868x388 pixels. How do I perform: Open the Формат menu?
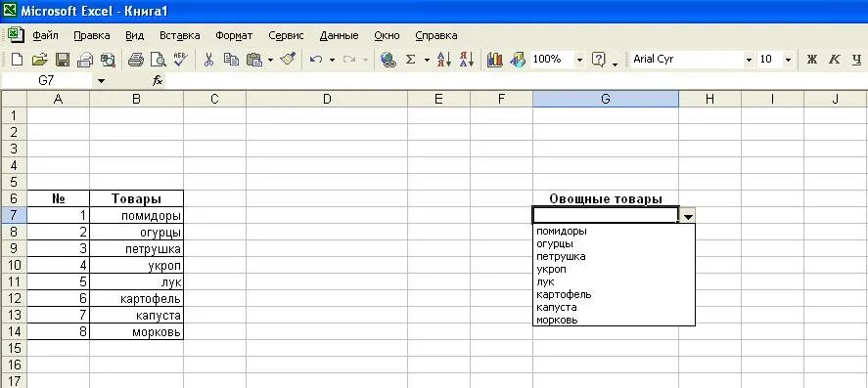(x=234, y=35)
